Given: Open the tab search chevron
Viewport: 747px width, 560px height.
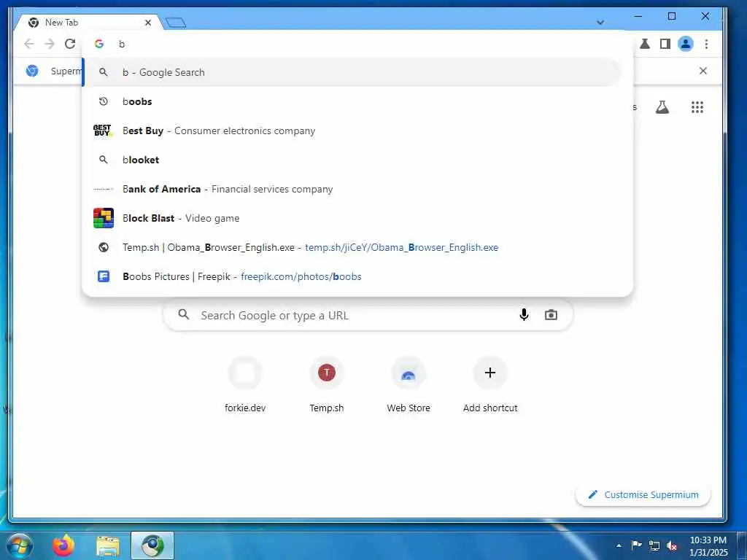Looking at the screenshot, I should 600,23.
